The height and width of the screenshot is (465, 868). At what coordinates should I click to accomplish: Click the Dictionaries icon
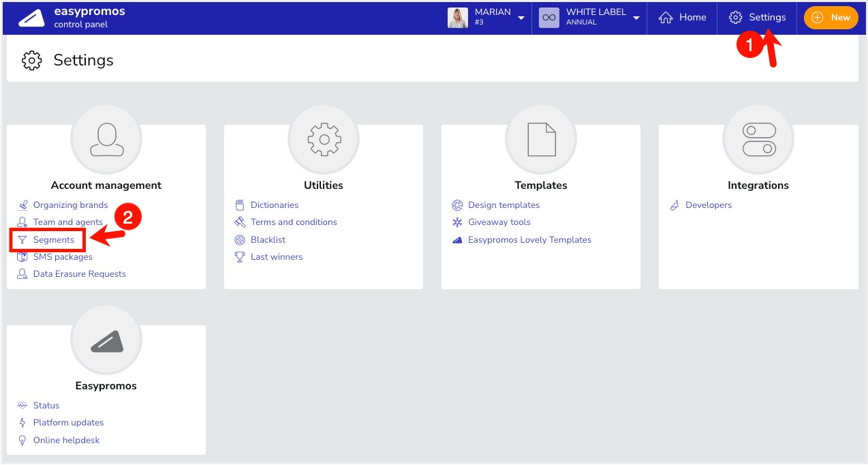pyautogui.click(x=240, y=205)
